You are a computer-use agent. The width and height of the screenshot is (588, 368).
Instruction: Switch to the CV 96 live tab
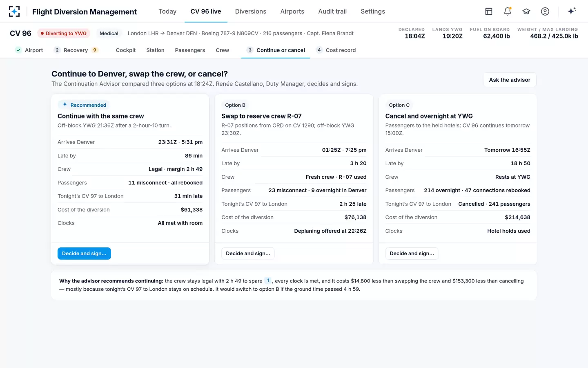pyautogui.click(x=206, y=11)
